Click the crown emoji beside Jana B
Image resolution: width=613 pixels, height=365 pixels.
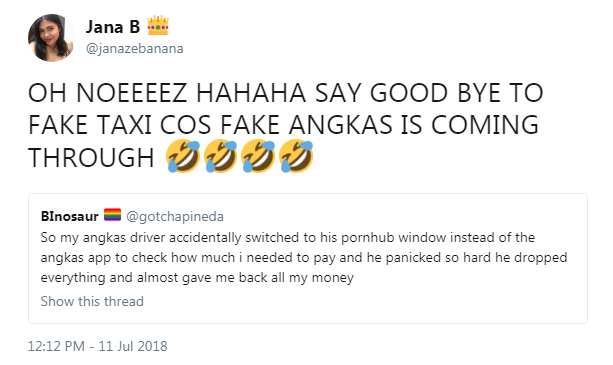pos(158,26)
